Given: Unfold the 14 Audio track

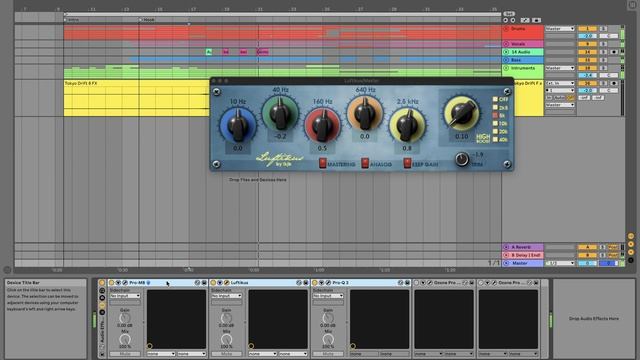Looking at the screenshot, I should [506, 52].
